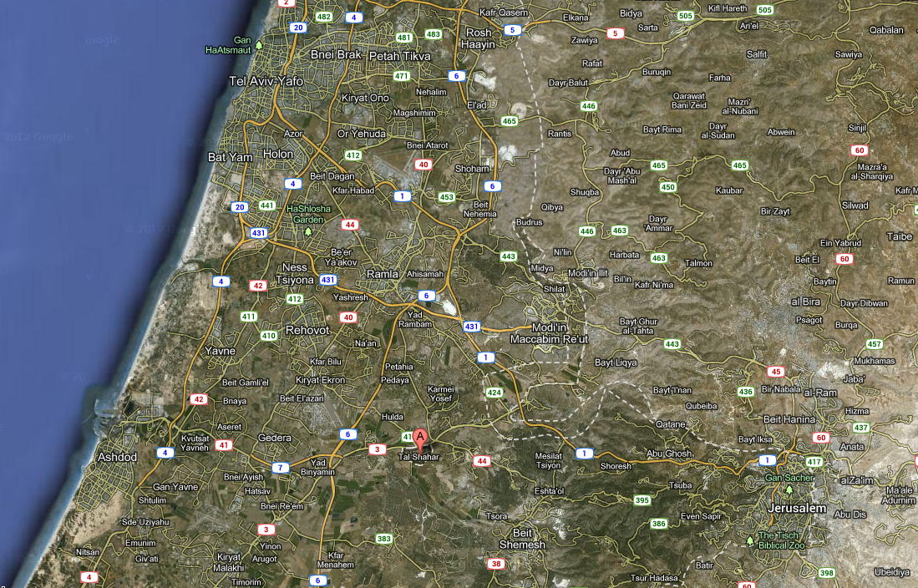Screen dimensions: 918x588
Task: Select the route 453 shield near Beit Nehemia
Action: click(446, 197)
